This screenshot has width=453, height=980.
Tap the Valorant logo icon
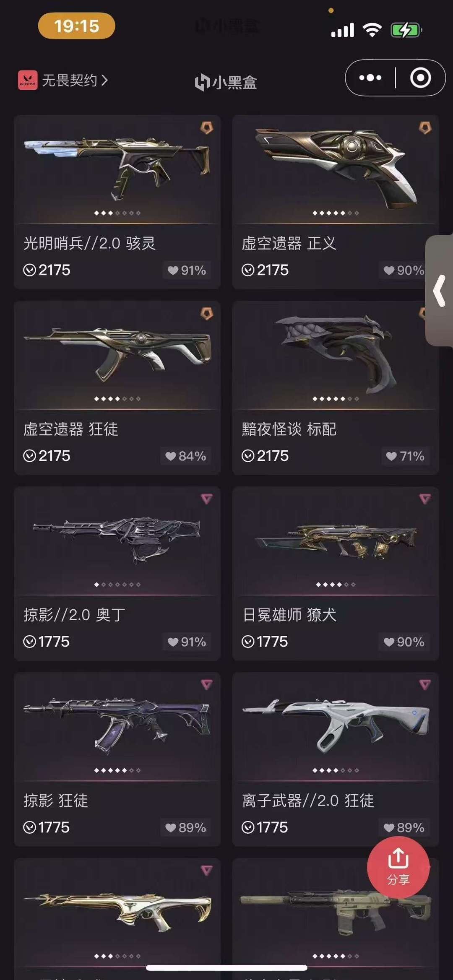tap(28, 80)
